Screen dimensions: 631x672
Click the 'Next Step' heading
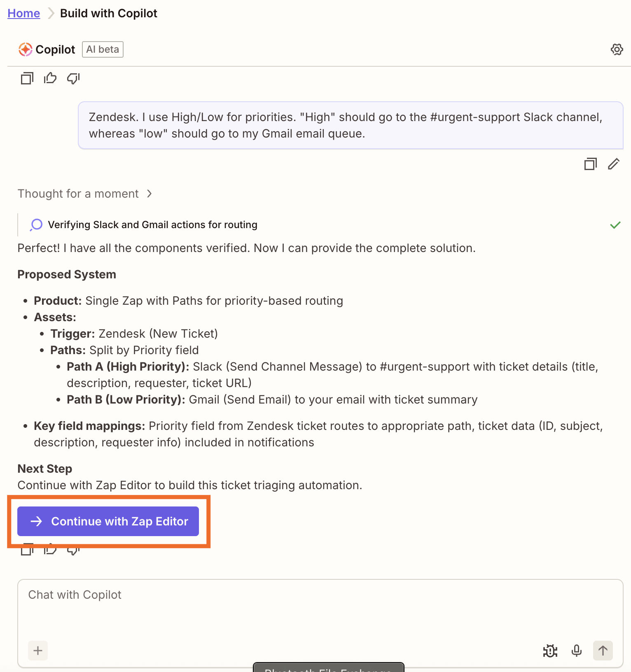(45, 469)
